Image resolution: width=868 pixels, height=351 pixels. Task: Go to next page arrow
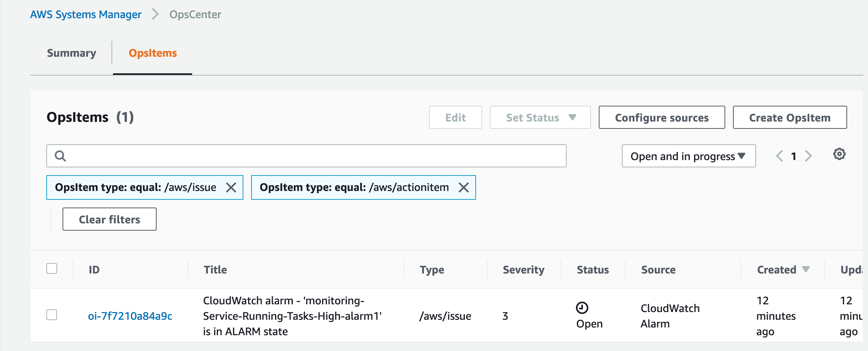coord(808,156)
